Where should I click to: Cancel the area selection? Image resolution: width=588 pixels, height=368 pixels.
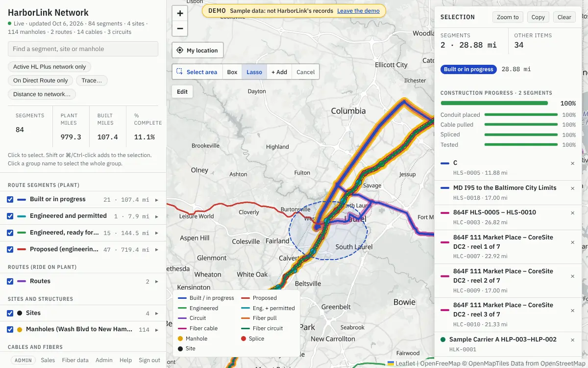pos(306,72)
